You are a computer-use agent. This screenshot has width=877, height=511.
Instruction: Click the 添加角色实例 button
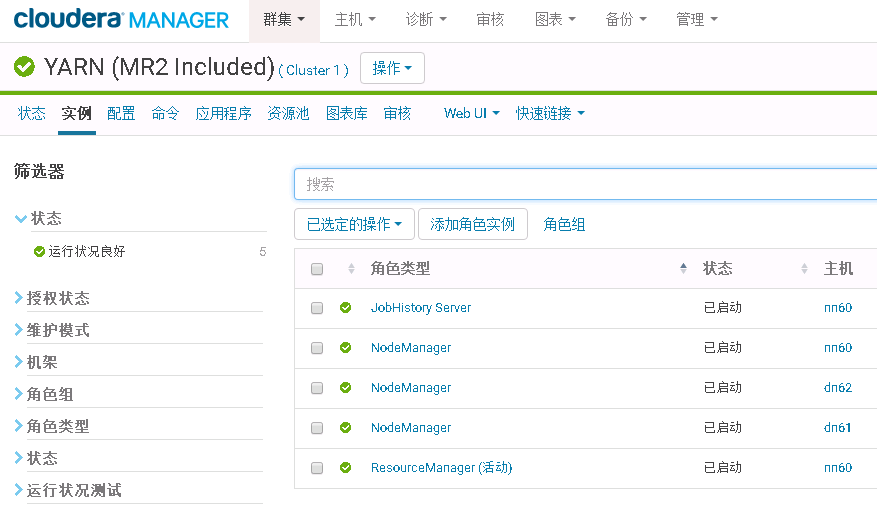coord(473,224)
